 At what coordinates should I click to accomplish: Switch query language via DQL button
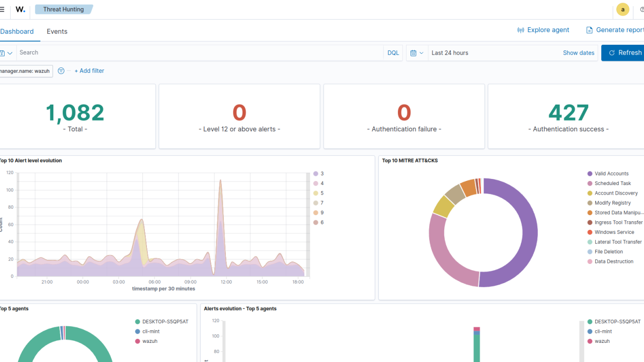pyautogui.click(x=393, y=53)
